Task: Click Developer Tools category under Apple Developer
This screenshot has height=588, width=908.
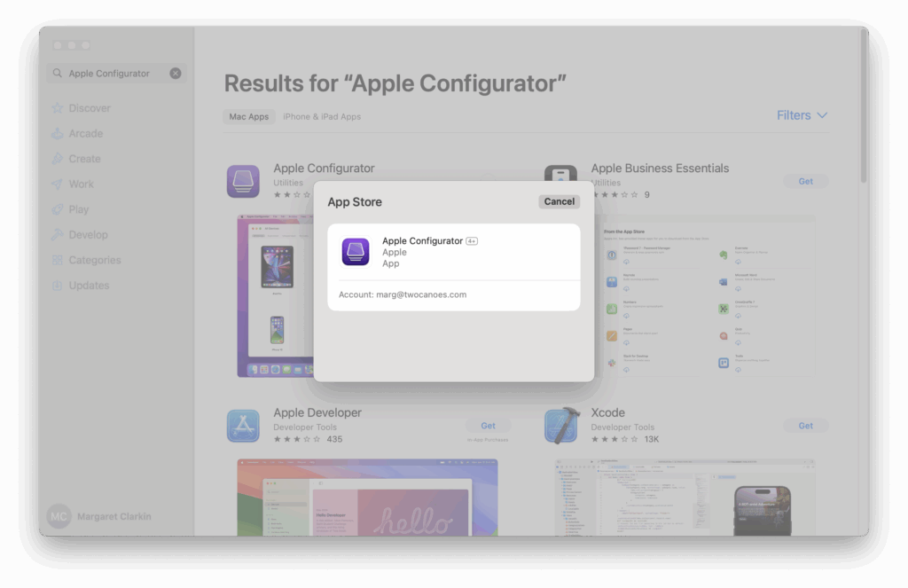Action: coord(305,427)
